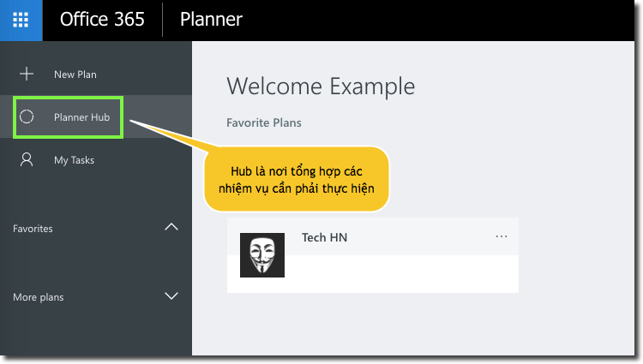The image size is (643, 364).
Task: Click the More plans section label
Action: pos(39,297)
